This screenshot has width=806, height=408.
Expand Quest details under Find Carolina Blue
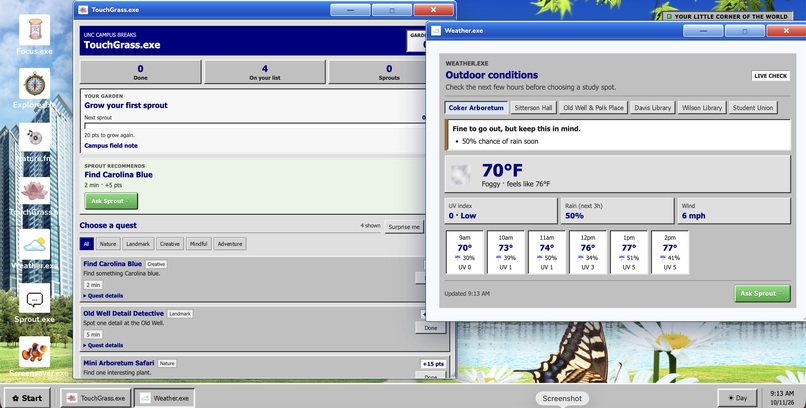click(x=103, y=296)
